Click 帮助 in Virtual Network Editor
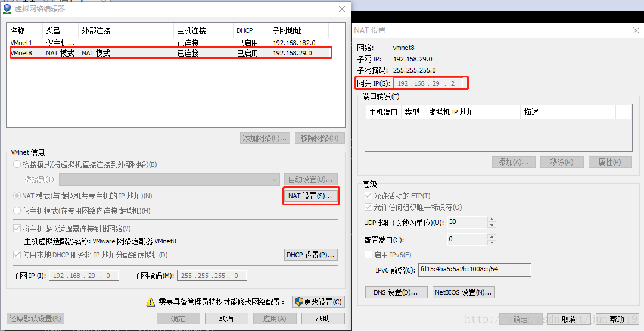The height and width of the screenshot is (331, 644). tap(323, 318)
